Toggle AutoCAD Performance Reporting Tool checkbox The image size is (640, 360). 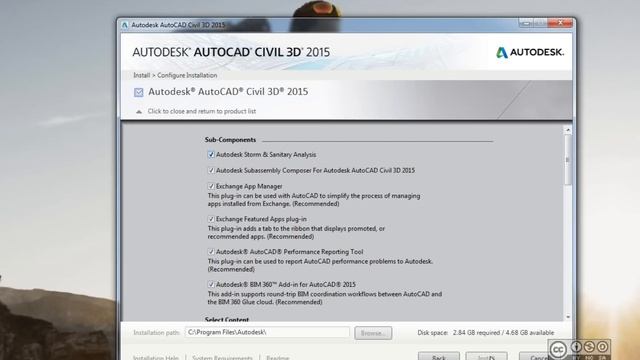pyautogui.click(x=211, y=252)
